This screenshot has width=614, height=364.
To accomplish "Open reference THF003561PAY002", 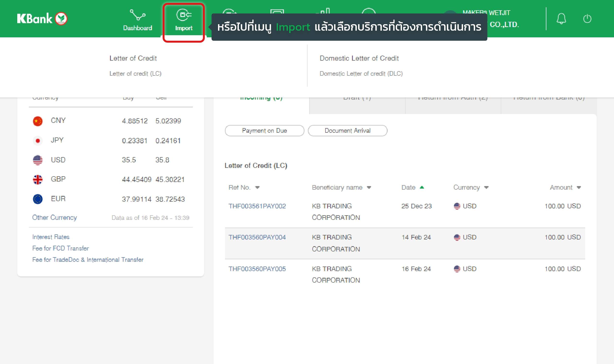I will pos(257,206).
